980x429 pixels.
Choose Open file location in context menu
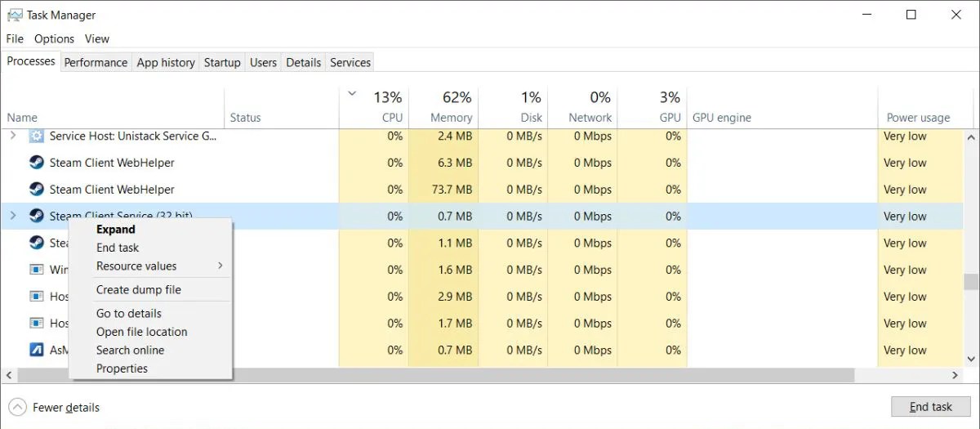coord(142,332)
